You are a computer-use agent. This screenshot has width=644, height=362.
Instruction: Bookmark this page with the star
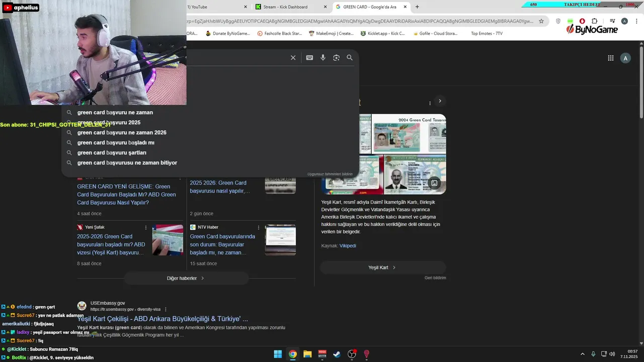tap(541, 21)
